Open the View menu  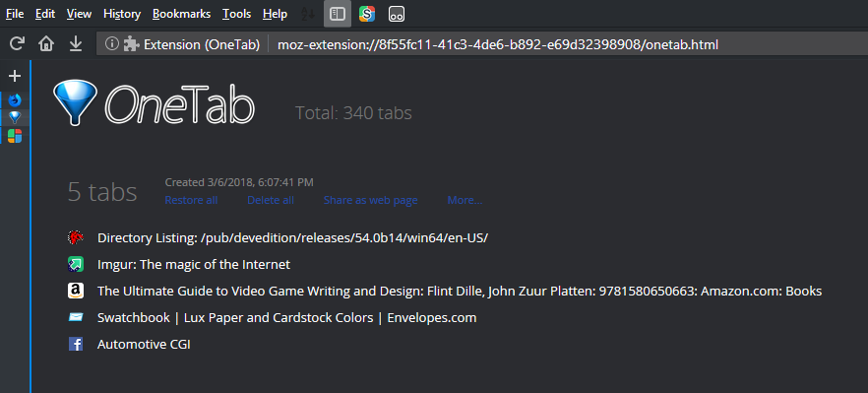point(79,14)
